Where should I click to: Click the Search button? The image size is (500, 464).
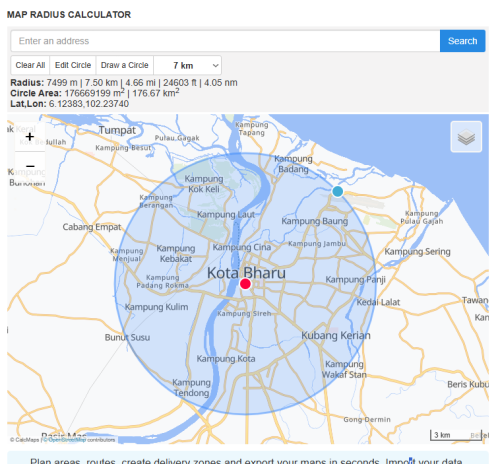coord(462,41)
